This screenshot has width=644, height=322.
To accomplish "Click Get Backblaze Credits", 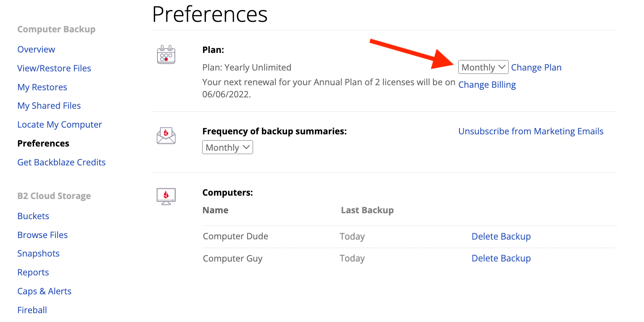I will (61, 162).
